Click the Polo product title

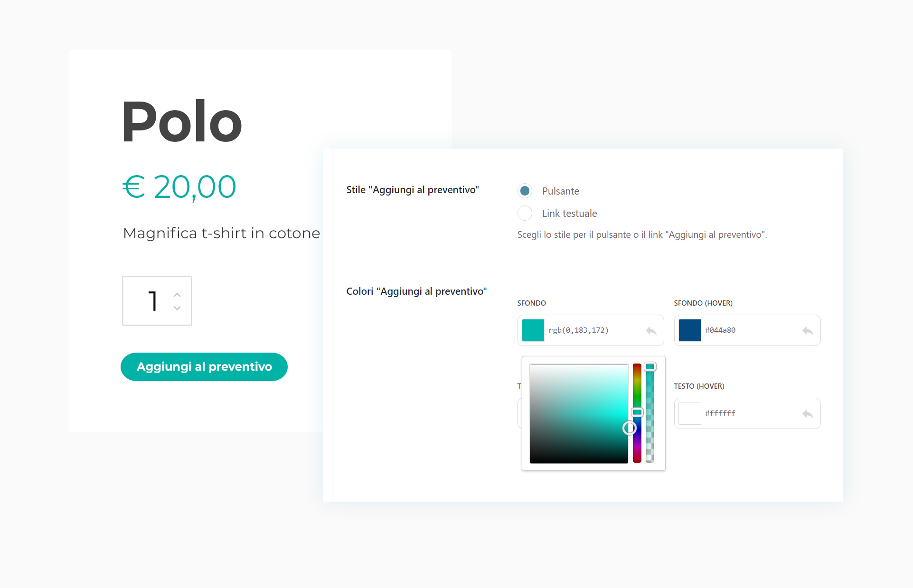point(182,121)
